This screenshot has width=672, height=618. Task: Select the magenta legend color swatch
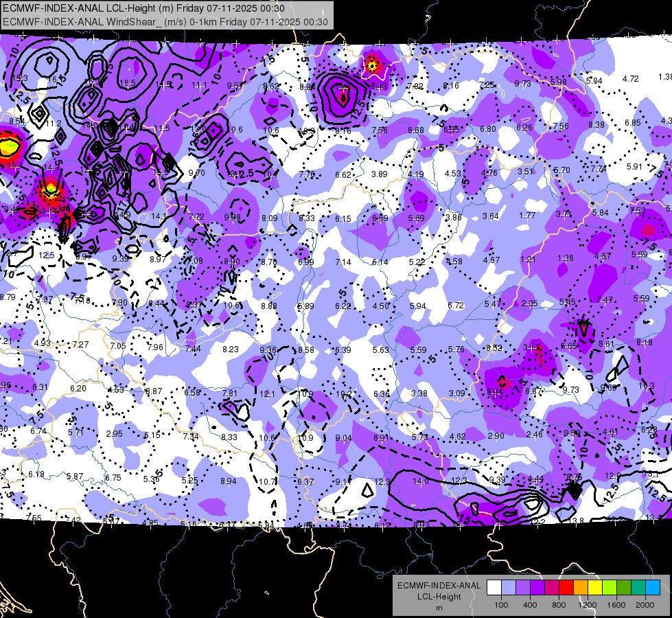552,588
